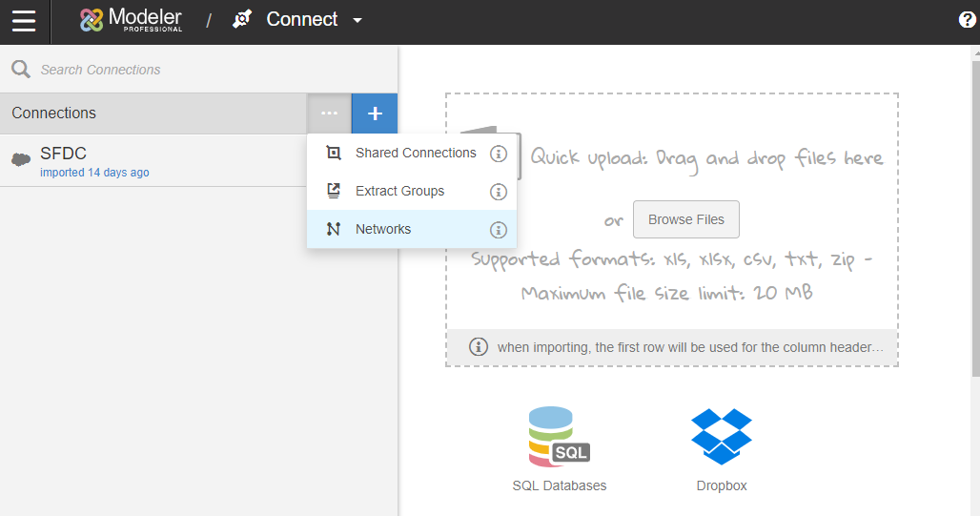
Task: Open Dropbox connector
Action: tap(721, 448)
